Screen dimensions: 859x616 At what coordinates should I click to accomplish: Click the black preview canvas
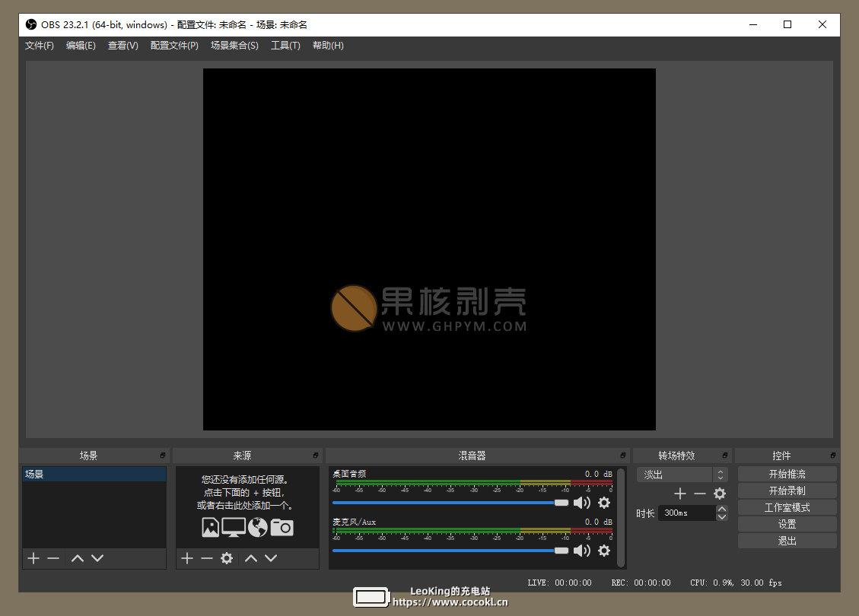click(429, 249)
